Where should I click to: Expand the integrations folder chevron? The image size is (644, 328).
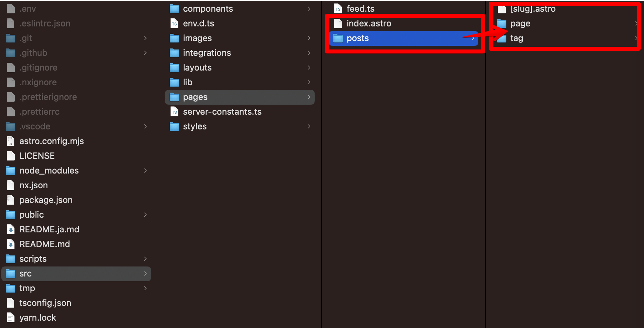pos(309,53)
